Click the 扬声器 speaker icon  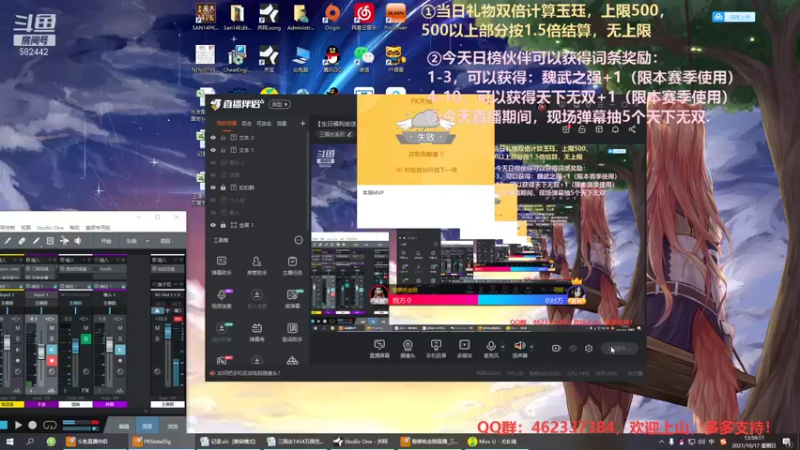pos(519,346)
